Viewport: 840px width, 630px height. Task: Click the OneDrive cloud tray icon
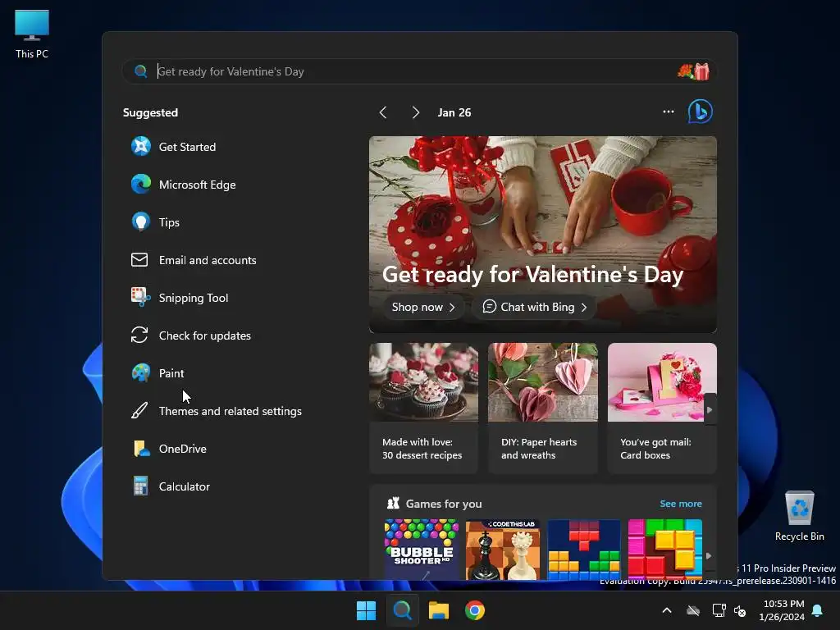pyautogui.click(x=693, y=610)
